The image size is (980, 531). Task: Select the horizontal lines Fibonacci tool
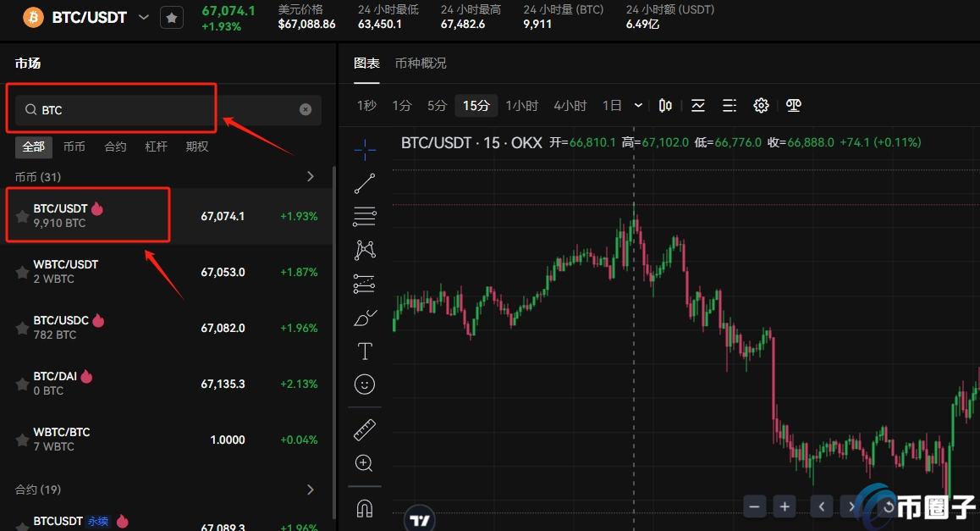(x=365, y=217)
